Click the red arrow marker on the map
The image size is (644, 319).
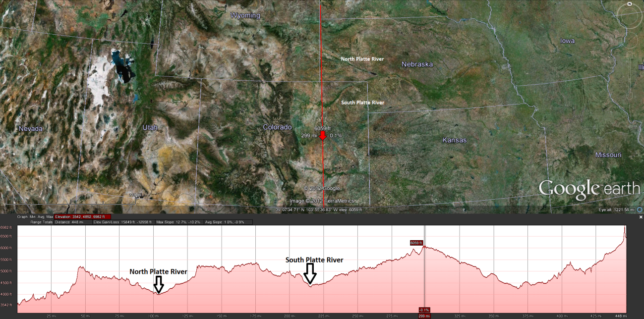(323, 134)
